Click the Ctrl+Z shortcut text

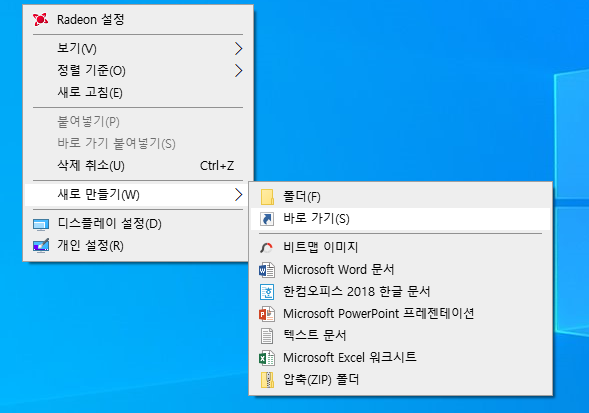coord(217,166)
